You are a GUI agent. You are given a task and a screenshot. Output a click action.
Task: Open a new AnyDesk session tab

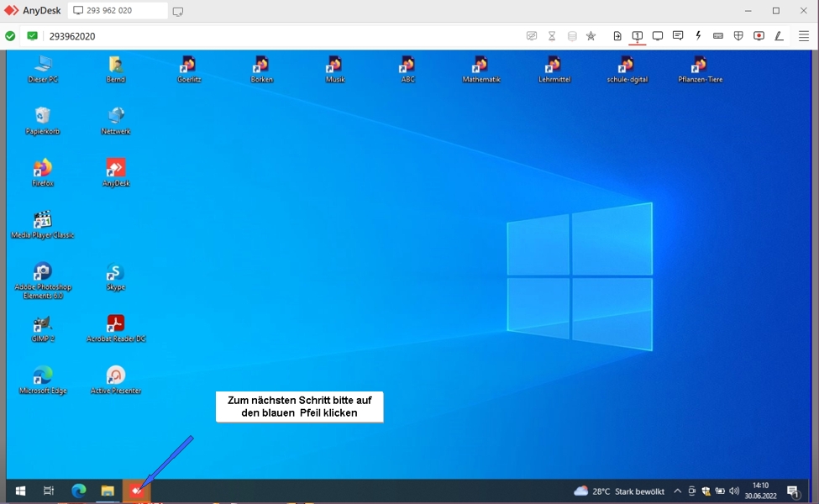pos(178,12)
